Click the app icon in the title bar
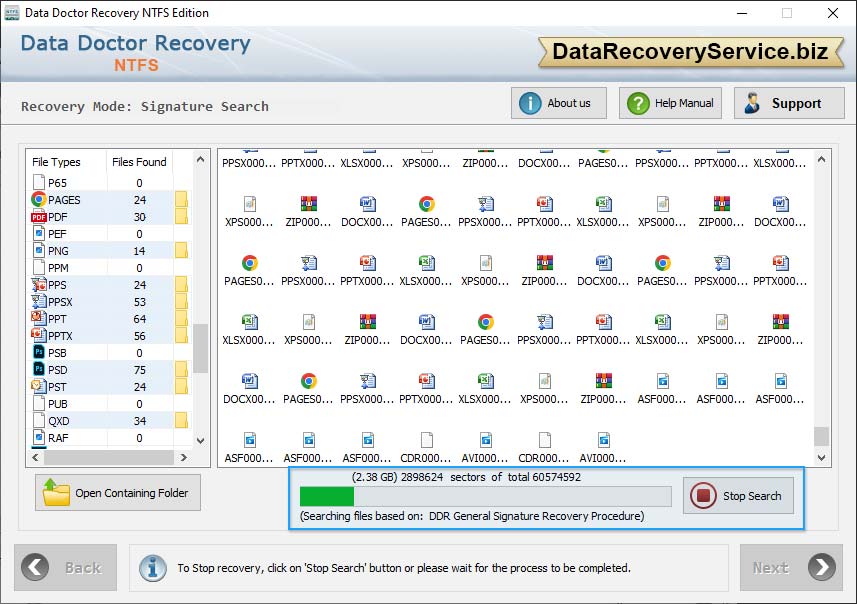 click(x=11, y=13)
